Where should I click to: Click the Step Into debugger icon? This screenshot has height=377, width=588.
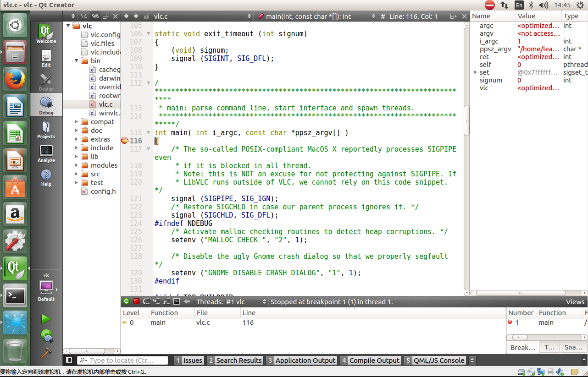pos(156,301)
